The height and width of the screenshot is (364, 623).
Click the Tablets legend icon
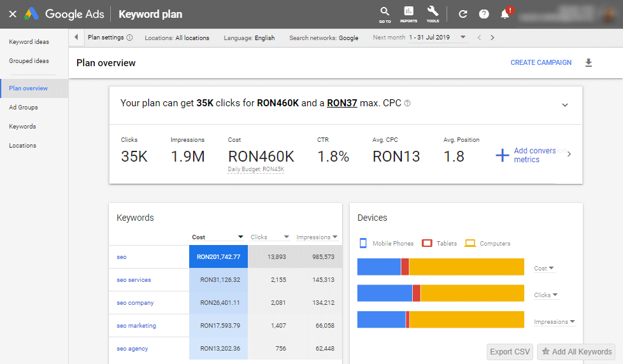tap(427, 243)
